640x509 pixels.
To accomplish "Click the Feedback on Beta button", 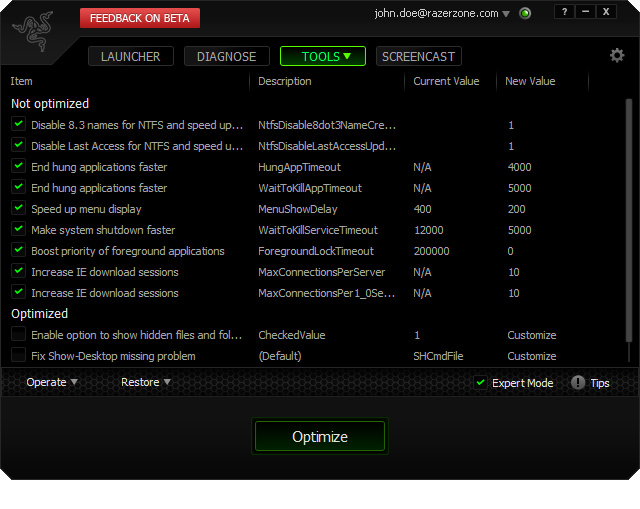I will click(140, 18).
